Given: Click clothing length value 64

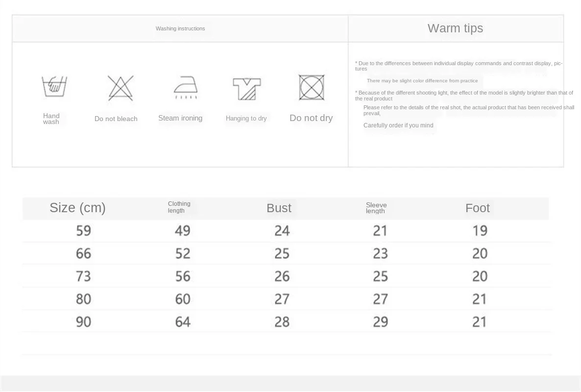Looking at the screenshot, I should click(x=183, y=321).
